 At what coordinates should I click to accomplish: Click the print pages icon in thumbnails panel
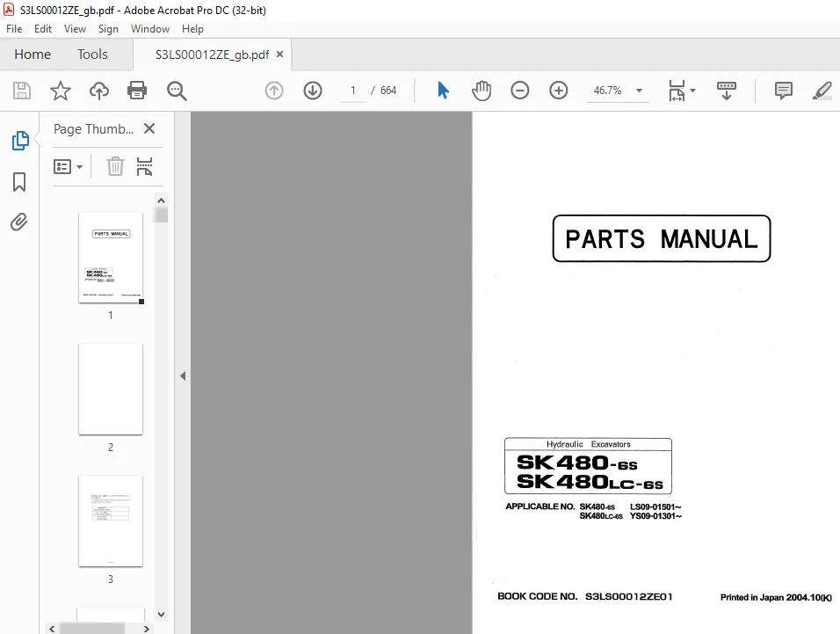click(144, 167)
